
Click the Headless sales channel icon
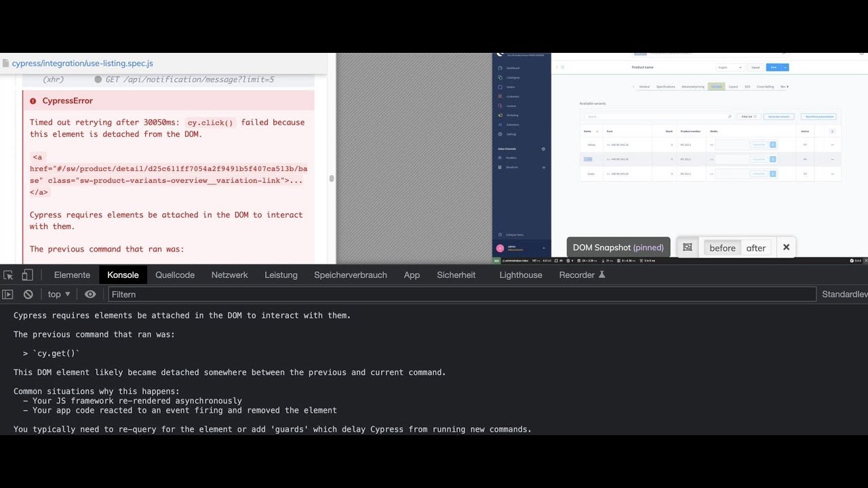[x=500, y=158]
